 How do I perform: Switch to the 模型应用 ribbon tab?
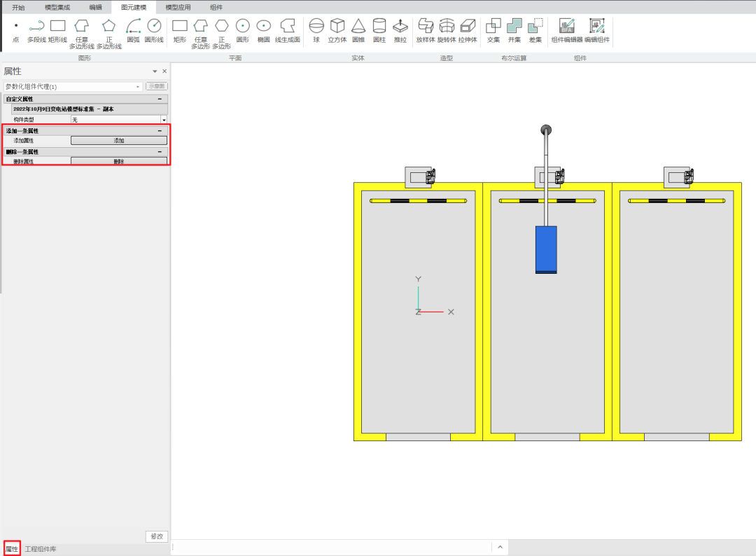(x=178, y=7)
